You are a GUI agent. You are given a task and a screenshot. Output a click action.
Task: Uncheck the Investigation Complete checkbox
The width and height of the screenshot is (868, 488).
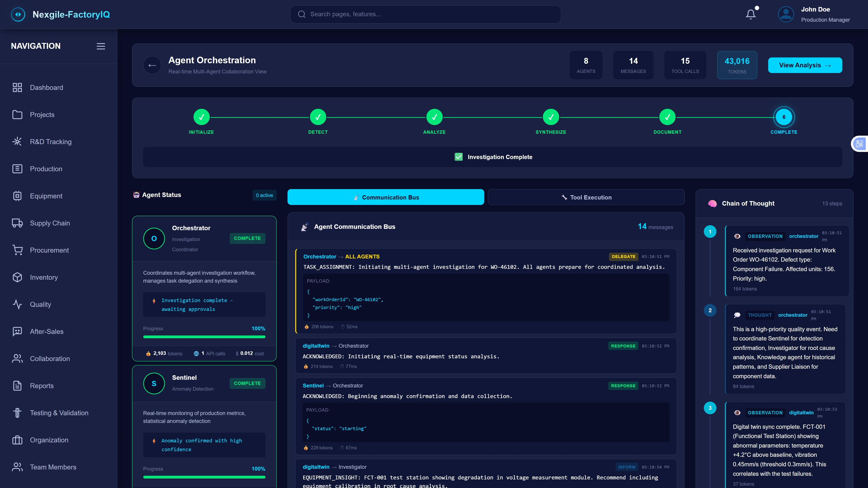click(459, 157)
